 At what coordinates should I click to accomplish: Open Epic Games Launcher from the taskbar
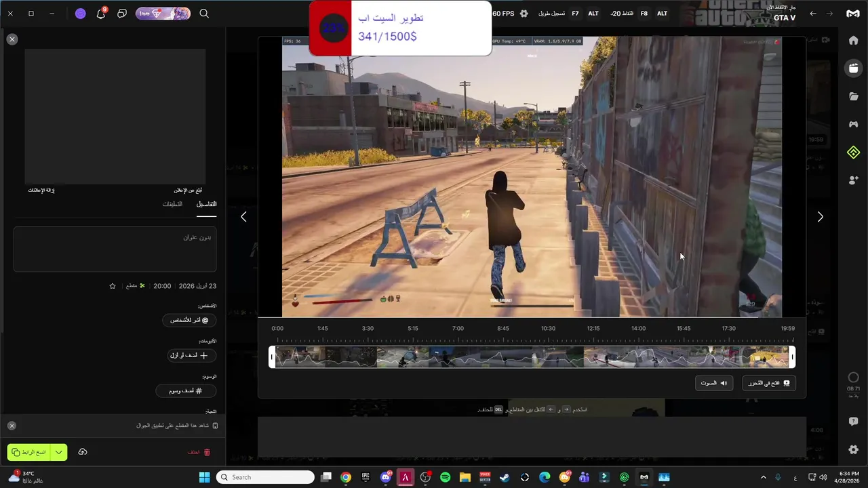pyautogui.click(x=366, y=477)
